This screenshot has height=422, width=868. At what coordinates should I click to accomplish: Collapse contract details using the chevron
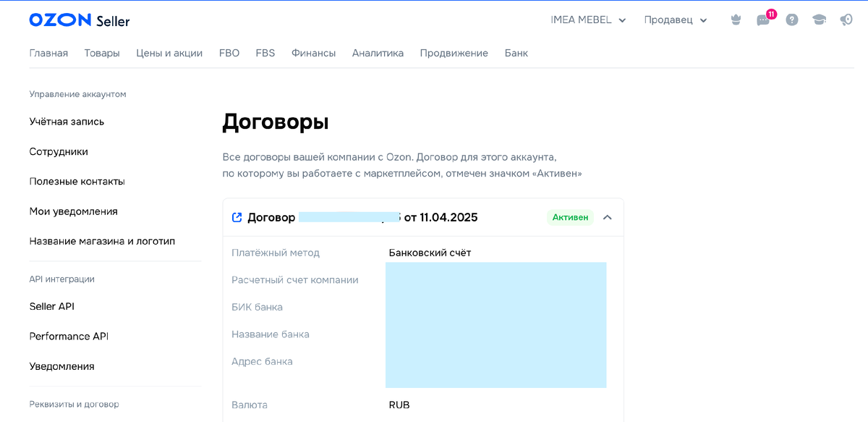click(x=608, y=216)
